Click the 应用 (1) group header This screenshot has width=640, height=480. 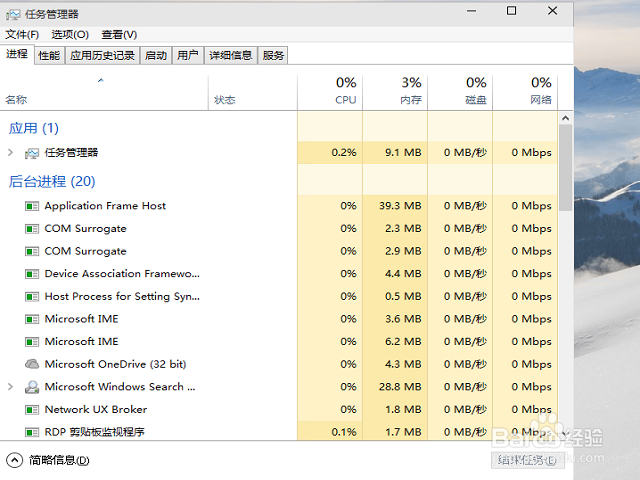coord(34,128)
